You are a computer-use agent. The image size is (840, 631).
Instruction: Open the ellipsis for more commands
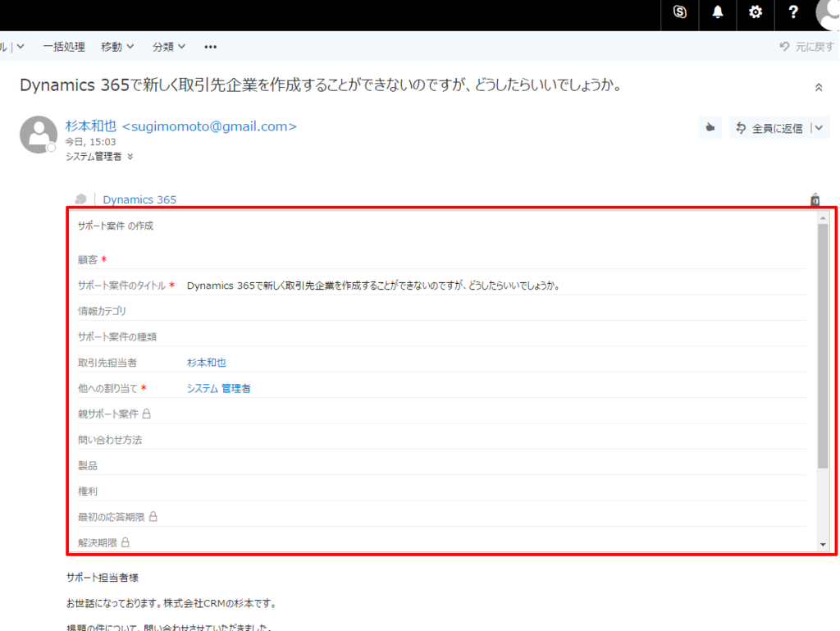210,47
